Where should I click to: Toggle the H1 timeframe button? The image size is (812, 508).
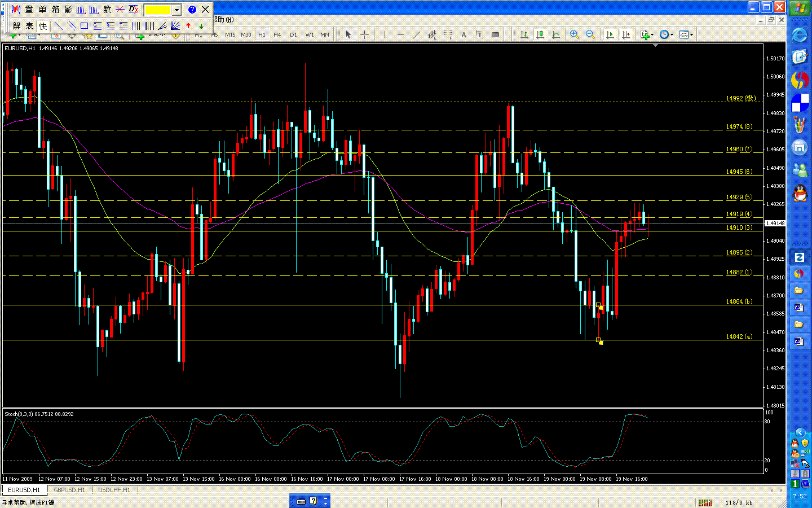[x=262, y=35]
